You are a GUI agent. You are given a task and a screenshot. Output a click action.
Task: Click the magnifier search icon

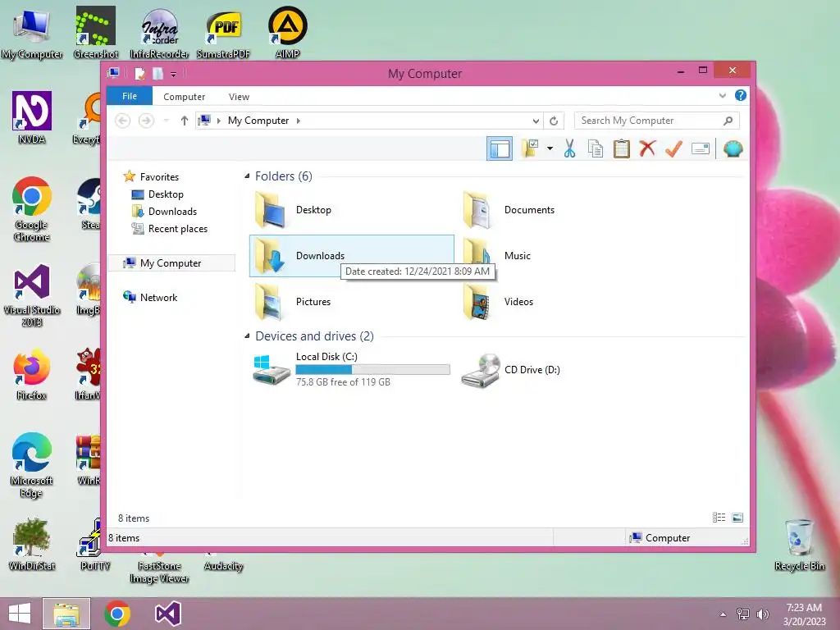point(728,121)
